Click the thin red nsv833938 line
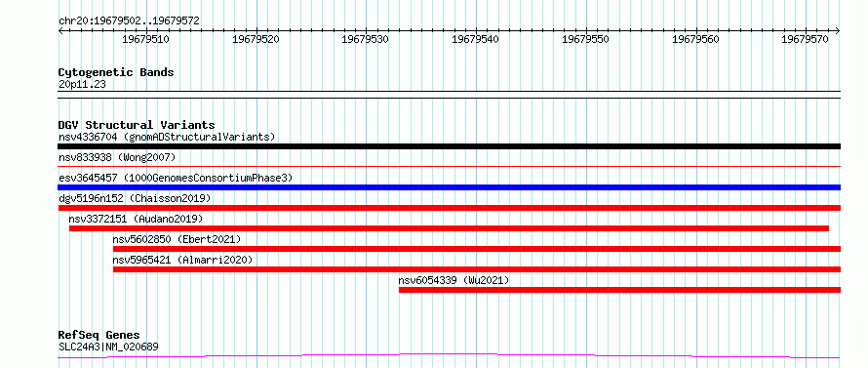This screenshot has width=868, height=368. tap(449, 166)
